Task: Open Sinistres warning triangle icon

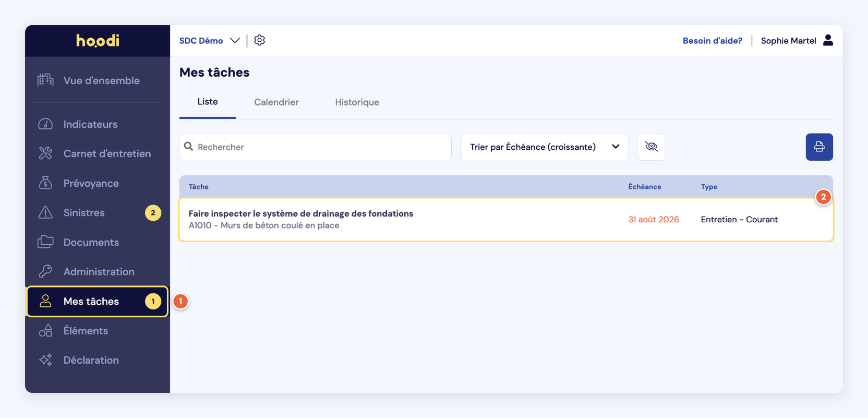Action: tap(45, 212)
